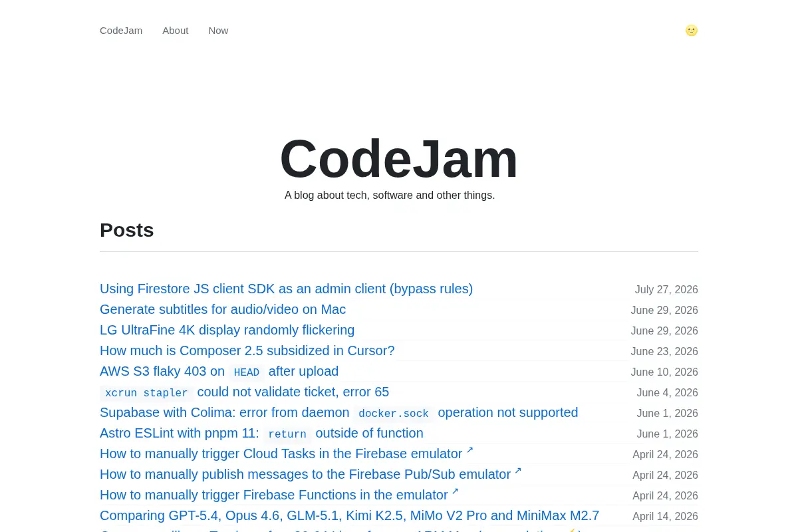Click the April 14, 2026 date
This screenshot has height=532, width=798.
point(665,517)
